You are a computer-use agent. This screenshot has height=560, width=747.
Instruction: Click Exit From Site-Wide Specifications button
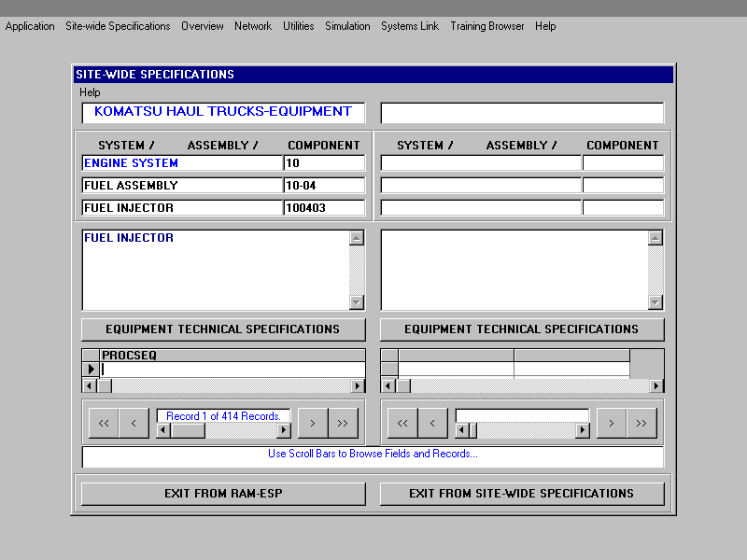[522, 494]
